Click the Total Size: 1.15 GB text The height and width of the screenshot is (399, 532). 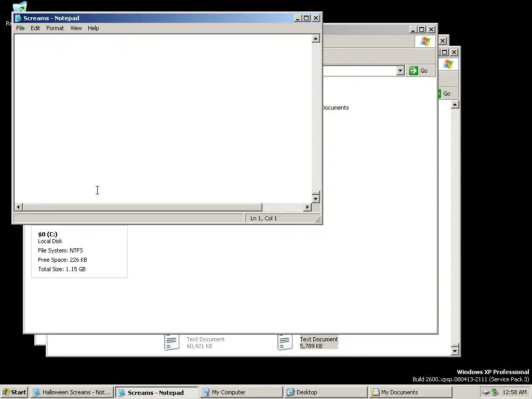pyautogui.click(x=62, y=269)
